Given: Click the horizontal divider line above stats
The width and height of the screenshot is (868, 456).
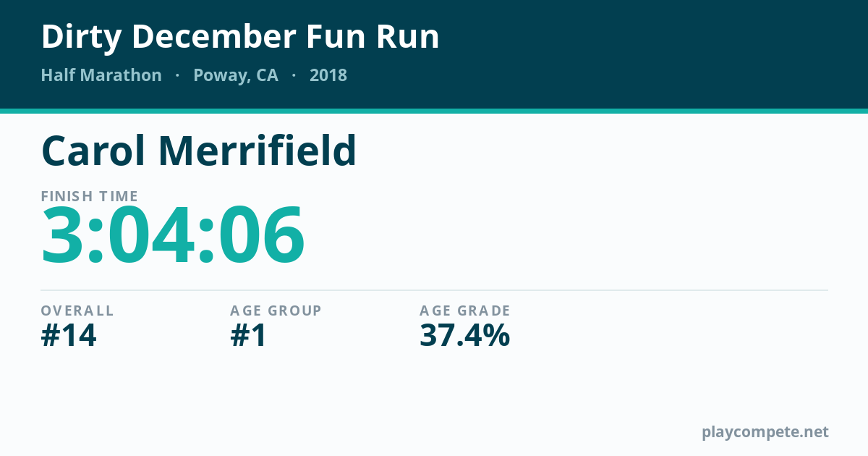Looking at the screenshot, I should coord(434,290).
